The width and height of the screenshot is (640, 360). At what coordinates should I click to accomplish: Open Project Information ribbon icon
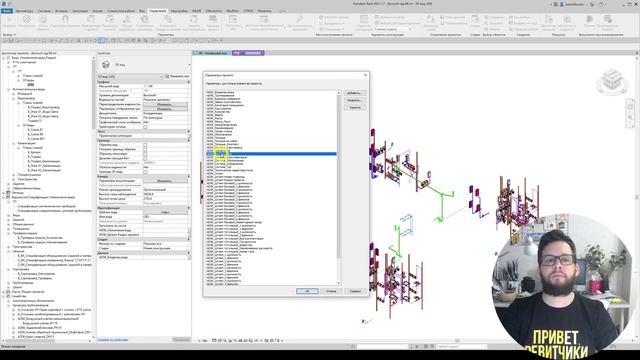[x=91, y=19]
